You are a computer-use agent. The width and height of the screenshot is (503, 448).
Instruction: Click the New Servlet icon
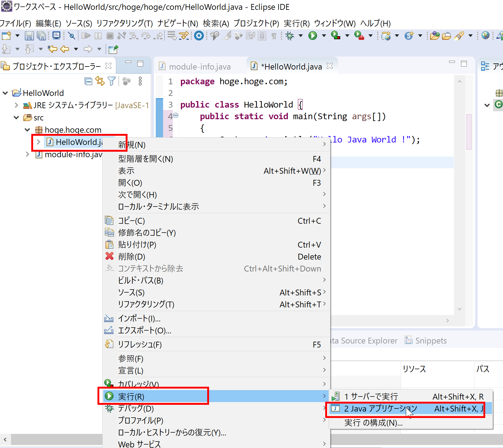pyautogui.click(x=409, y=36)
